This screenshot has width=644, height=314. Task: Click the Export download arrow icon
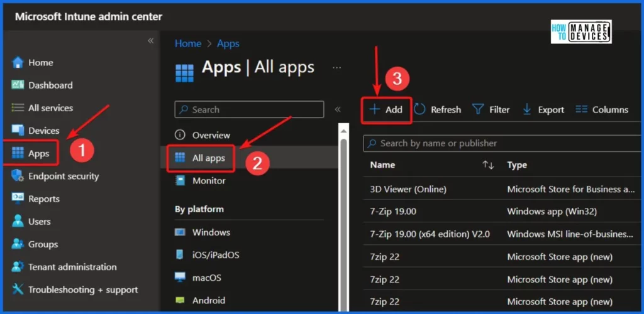tap(527, 109)
